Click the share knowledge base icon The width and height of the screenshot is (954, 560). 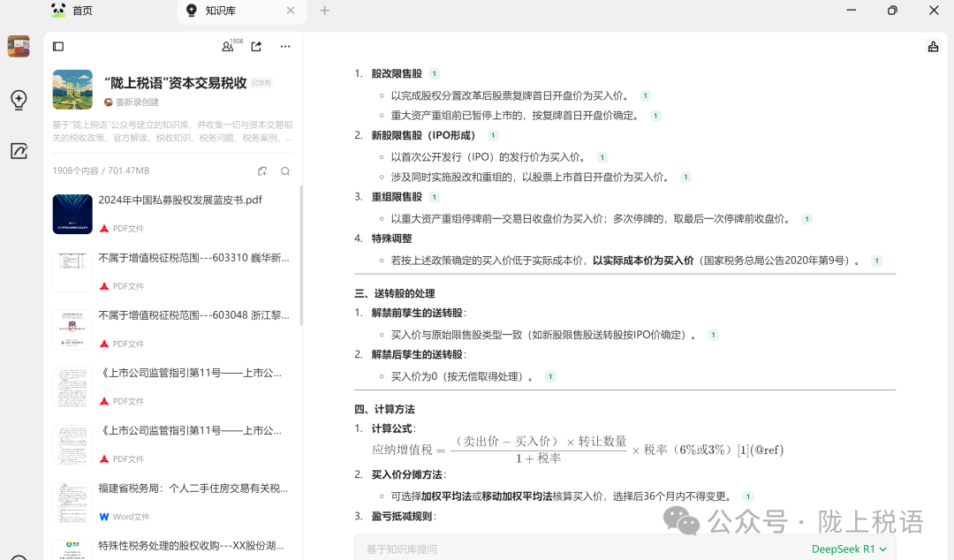(x=256, y=47)
